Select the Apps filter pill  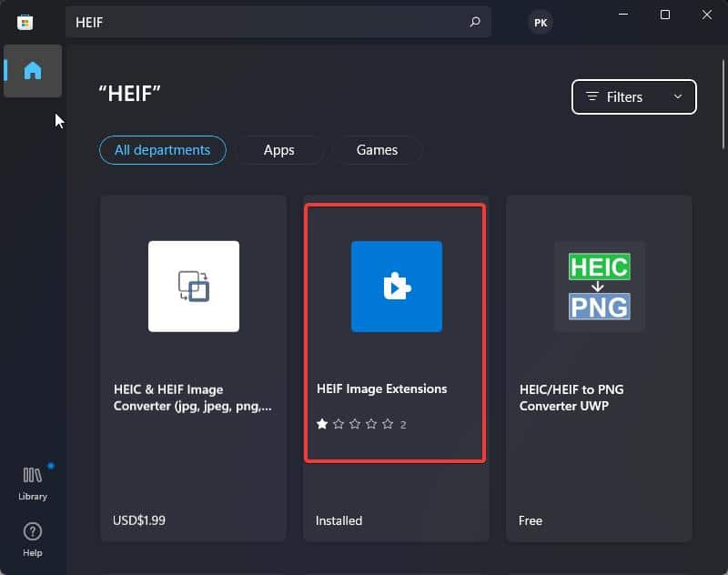[x=278, y=149]
